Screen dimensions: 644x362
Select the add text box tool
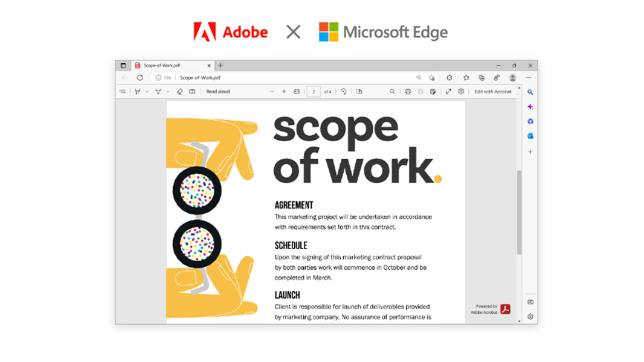pyautogui.click(x=192, y=92)
